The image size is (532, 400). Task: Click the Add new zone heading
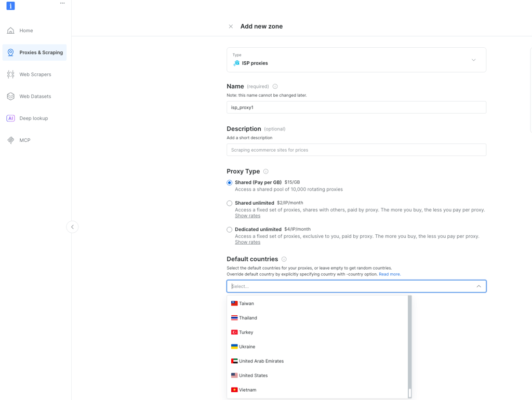point(261,26)
